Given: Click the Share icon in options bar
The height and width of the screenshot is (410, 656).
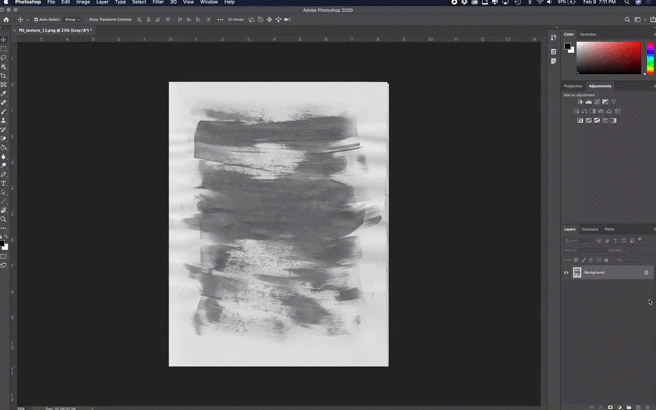Looking at the screenshot, I should 652,20.
